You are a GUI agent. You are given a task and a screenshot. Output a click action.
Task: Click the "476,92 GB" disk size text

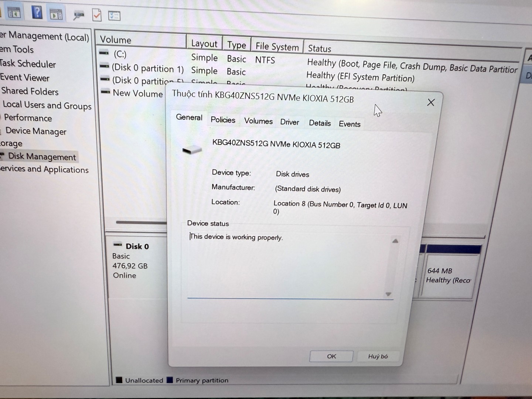[x=130, y=266]
